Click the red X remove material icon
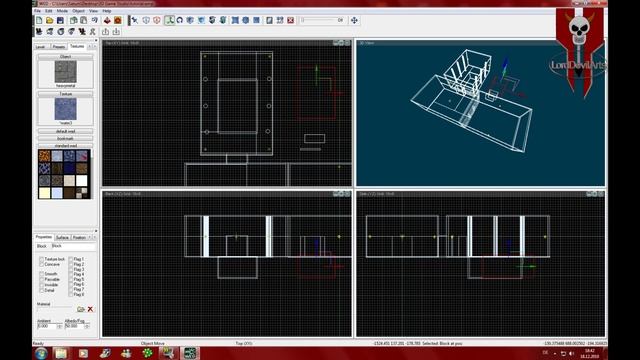 tap(90, 309)
